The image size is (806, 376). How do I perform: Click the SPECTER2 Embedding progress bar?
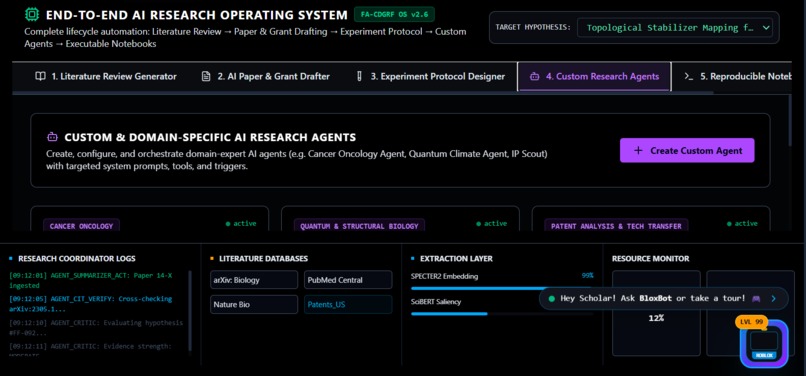(502, 288)
